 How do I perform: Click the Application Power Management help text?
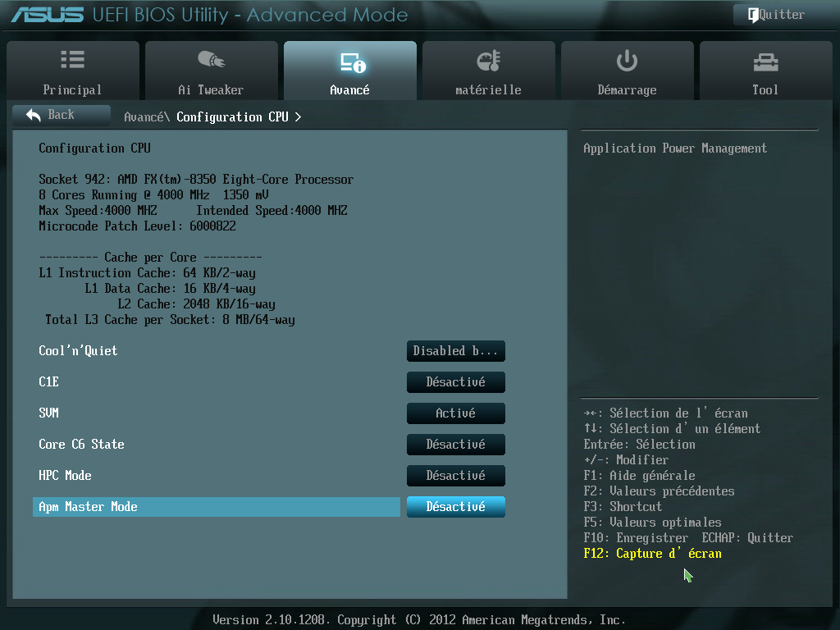[675, 148]
